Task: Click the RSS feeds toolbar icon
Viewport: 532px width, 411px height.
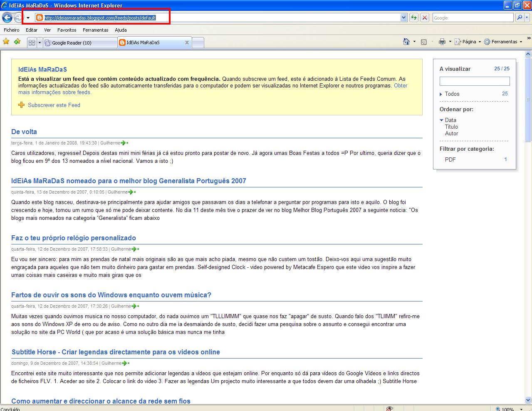Action: (424, 42)
